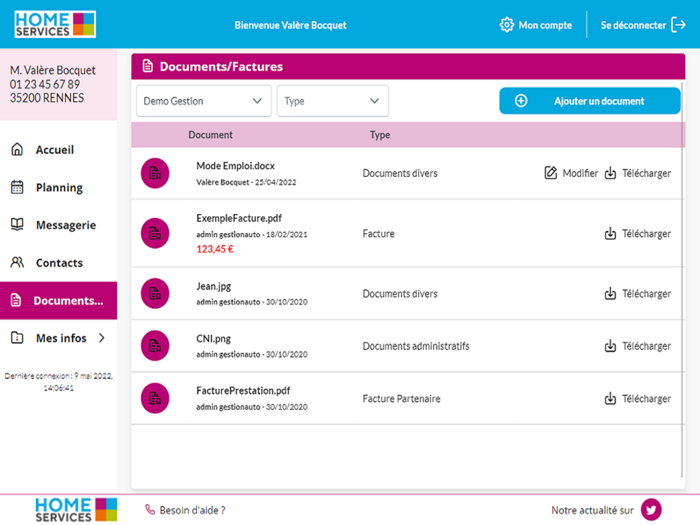Click round file icon for CNI.png

(x=155, y=346)
